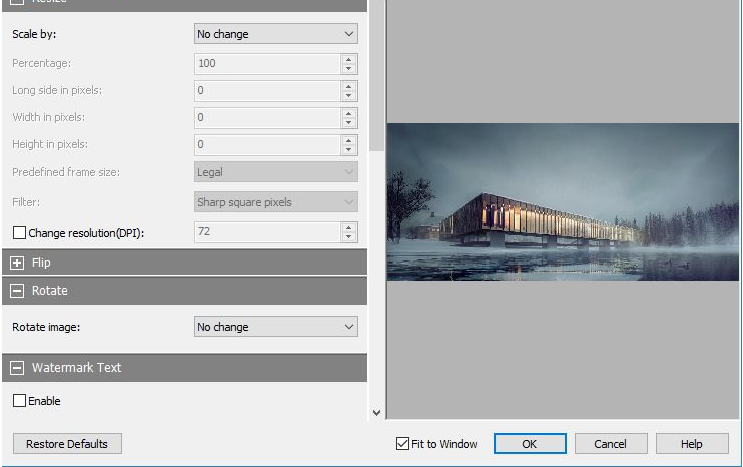Open the Predefined frame size dropdown
This screenshot has width=743, height=467.
click(276, 172)
